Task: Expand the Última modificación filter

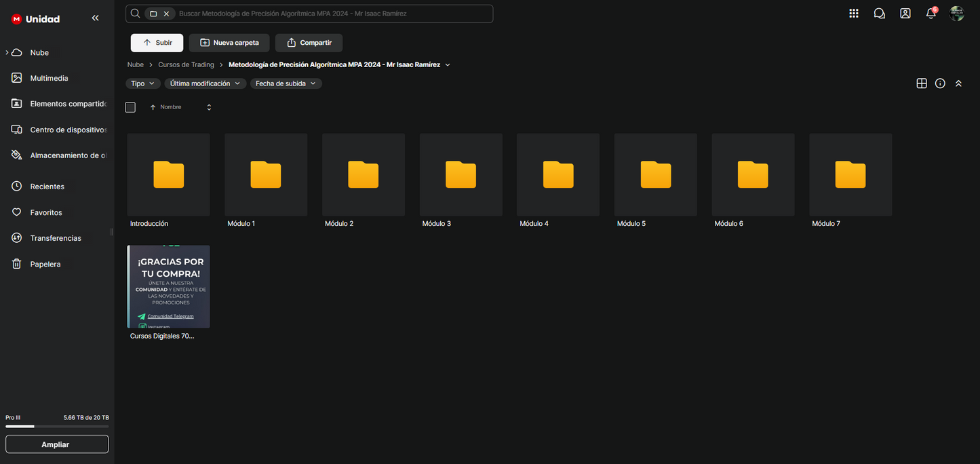Action: pos(204,83)
